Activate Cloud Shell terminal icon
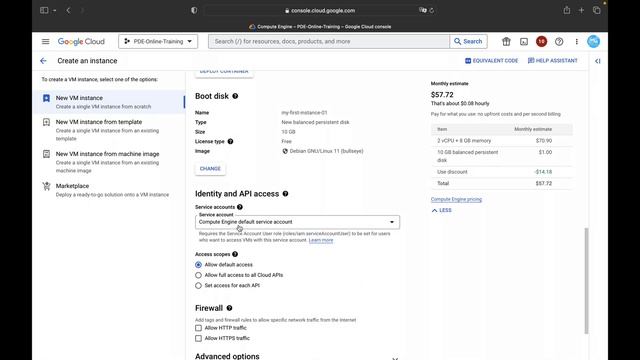 click(524, 41)
